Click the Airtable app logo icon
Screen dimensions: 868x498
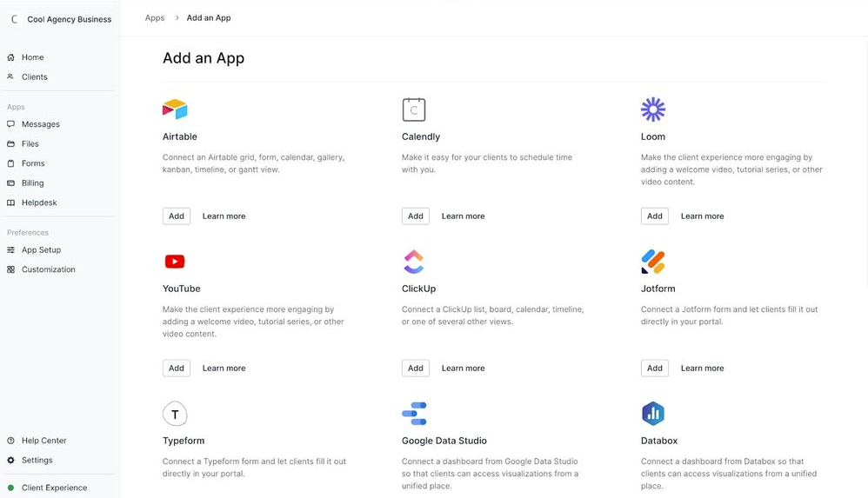click(x=175, y=110)
